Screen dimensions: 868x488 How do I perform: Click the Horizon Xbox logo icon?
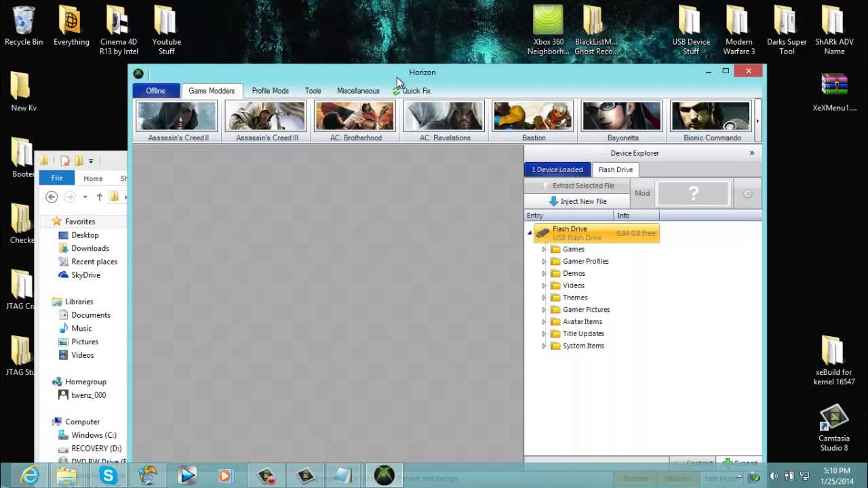coord(138,73)
